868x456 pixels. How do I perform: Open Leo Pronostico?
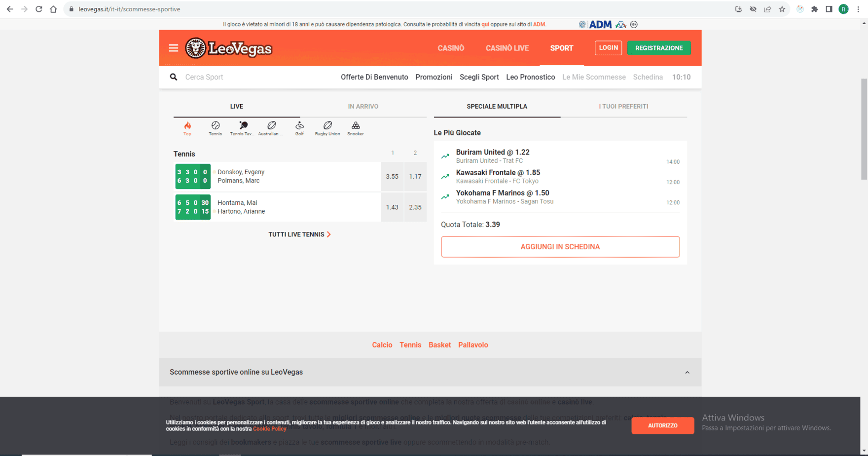tap(531, 77)
